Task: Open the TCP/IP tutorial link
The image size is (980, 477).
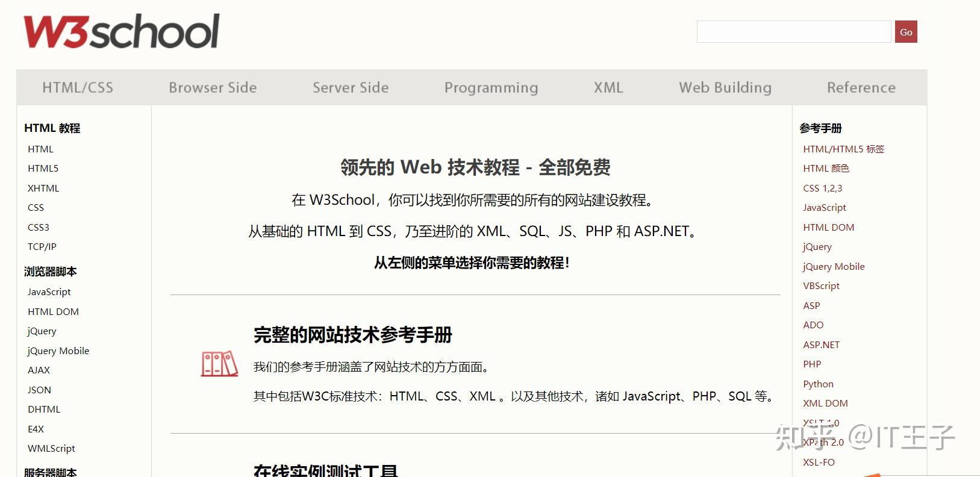Action: [42, 247]
